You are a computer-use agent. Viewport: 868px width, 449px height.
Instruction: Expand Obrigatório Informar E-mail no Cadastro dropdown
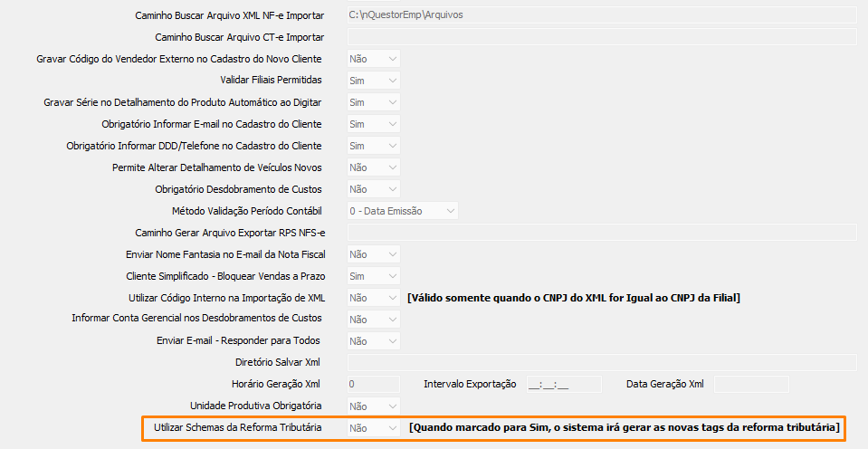coord(374,124)
